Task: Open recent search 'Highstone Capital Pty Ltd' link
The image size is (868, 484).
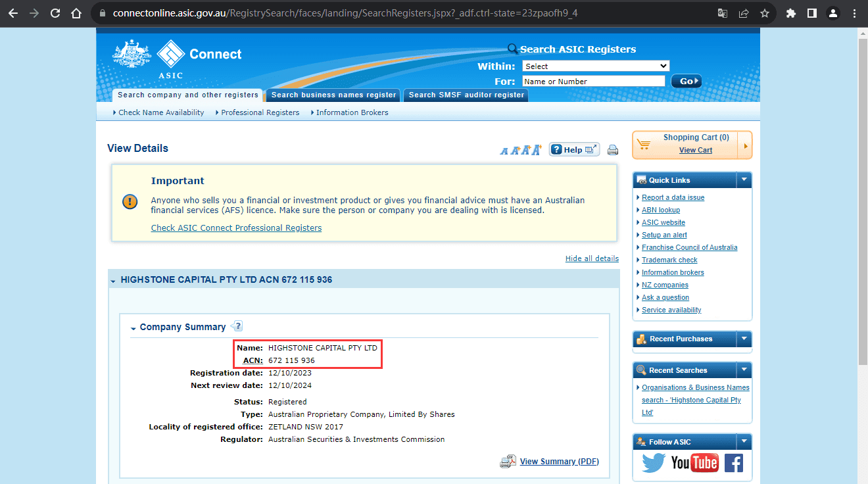Action: click(696, 400)
